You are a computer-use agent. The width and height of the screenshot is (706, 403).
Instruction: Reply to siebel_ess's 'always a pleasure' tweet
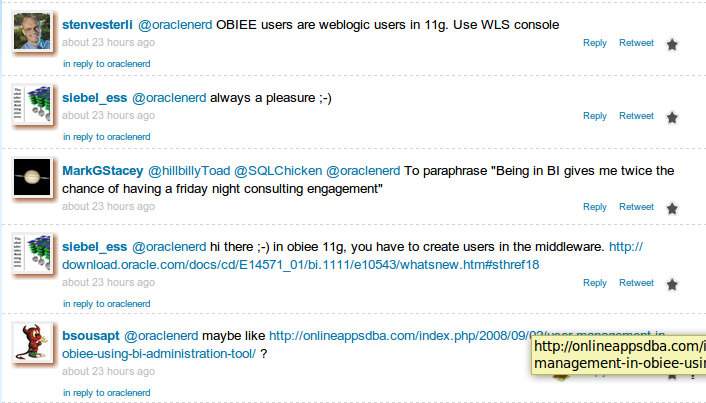(594, 116)
